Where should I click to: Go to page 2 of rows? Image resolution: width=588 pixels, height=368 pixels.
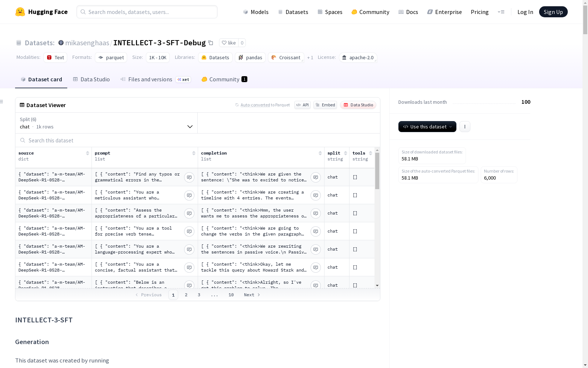(186, 295)
